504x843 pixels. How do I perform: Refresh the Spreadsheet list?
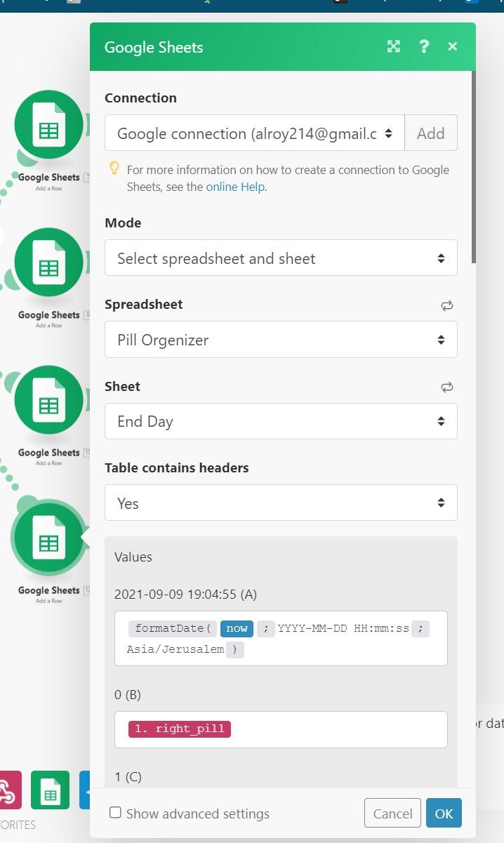(x=447, y=305)
